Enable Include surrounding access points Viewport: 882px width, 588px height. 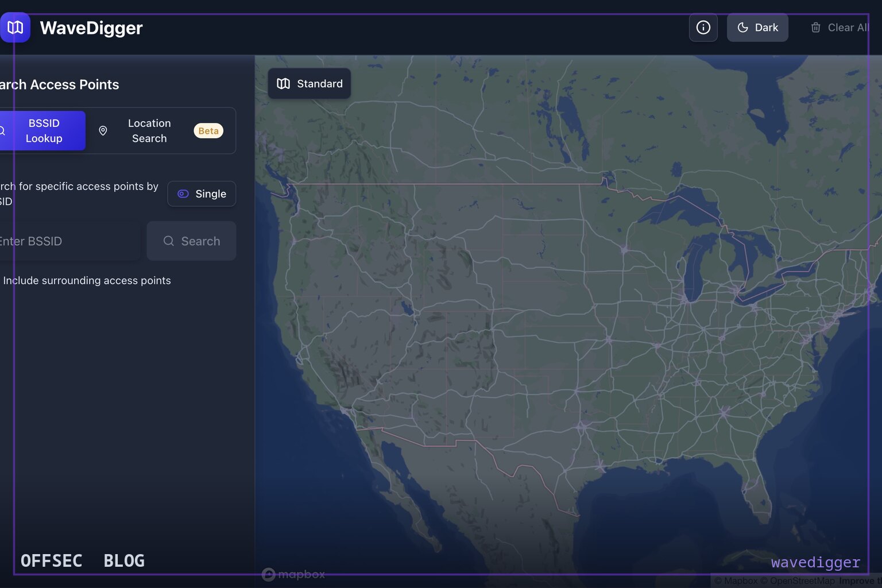tap(86, 281)
